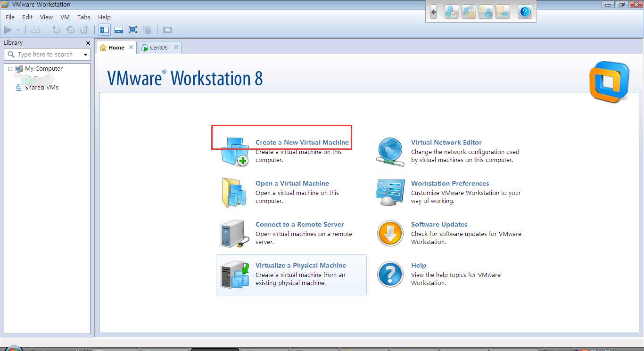
Task: Click the Shared VMs network icon
Action: 19,87
